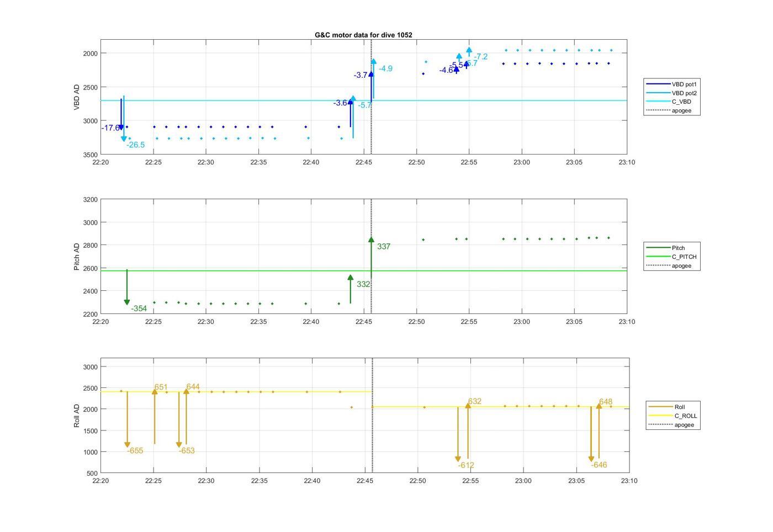The height and width of the screenshot is (532, 773).
Task: Click the plot title 'G&C motor data for dive 1052'
Action: (363, 35)
